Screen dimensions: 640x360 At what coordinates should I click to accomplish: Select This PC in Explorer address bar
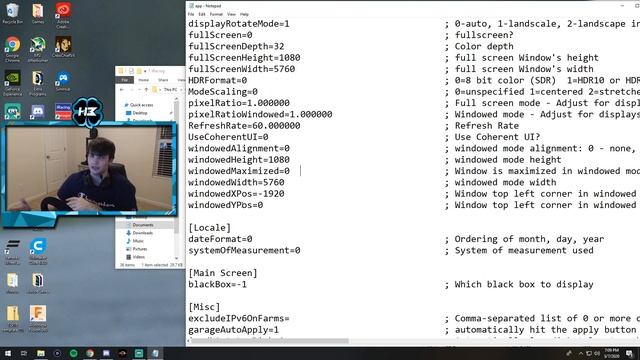tap(170, 89)
